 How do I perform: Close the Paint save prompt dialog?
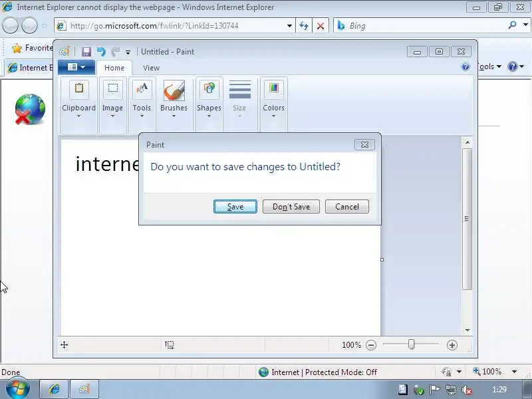tap(364, 144)
